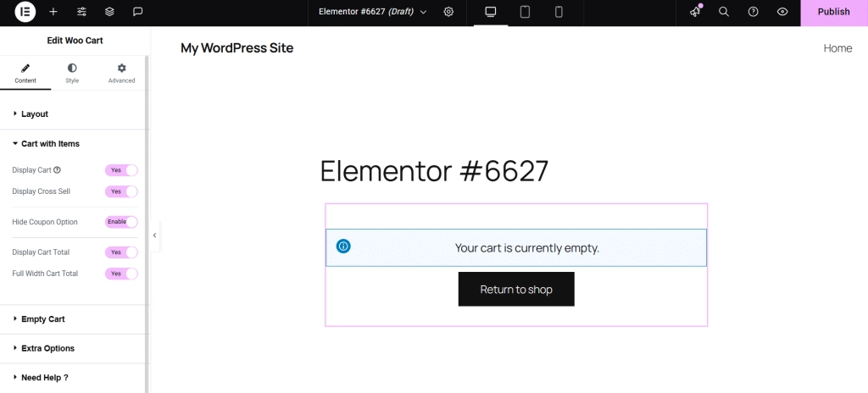Open Site Settings sliders icon

coord(81,12)
